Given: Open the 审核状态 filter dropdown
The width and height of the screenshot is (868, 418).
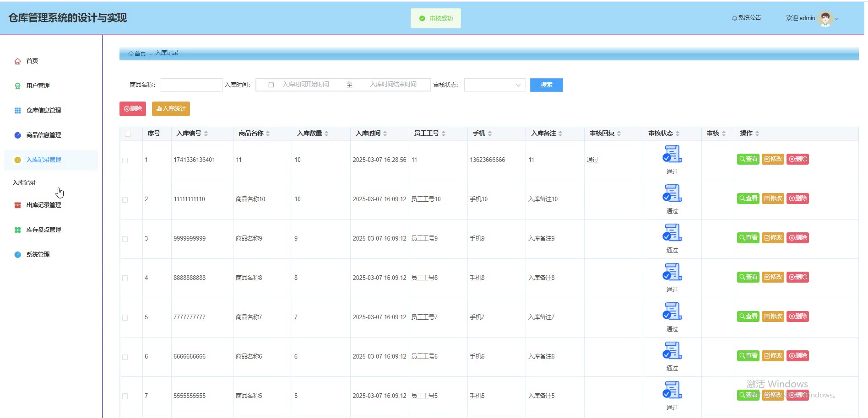Looking at the screenshot, I should click(x=494, y=85).
